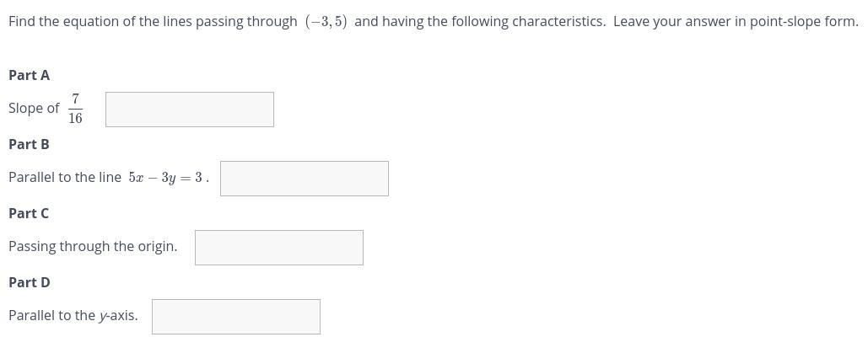868x353 pixels.
Task: Click the denominator 16 of the slope fraction
Action: [75, 118]
